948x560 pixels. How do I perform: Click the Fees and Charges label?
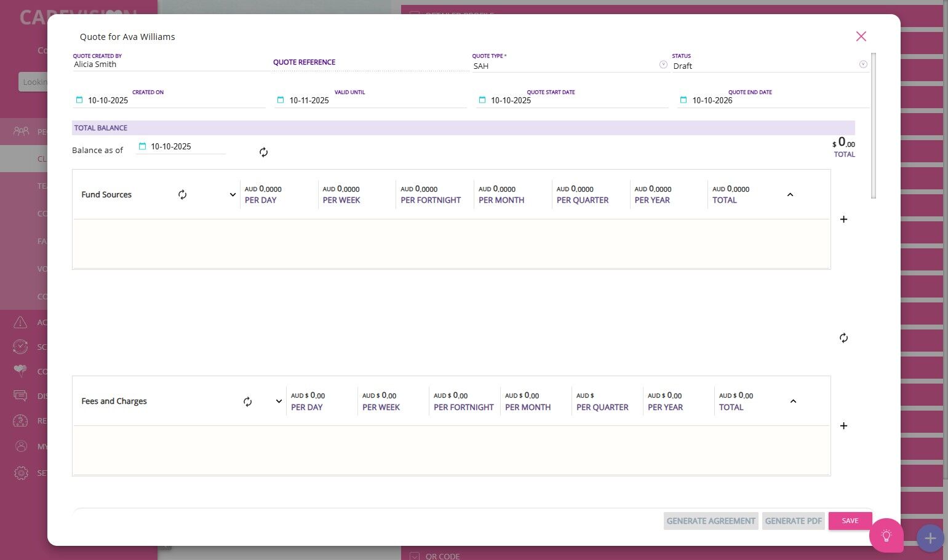click(x=114, y=401)
